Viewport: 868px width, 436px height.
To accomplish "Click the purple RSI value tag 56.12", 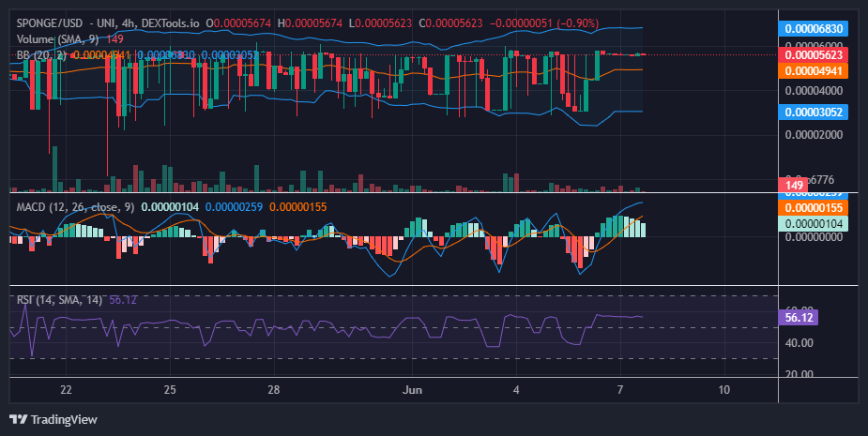I will click(x=799, y=318).
